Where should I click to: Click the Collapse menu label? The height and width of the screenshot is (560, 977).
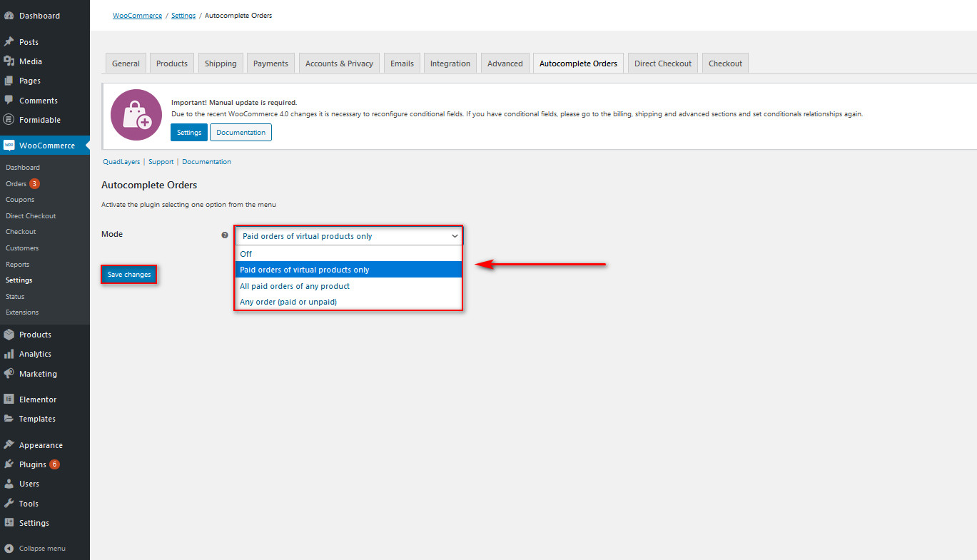42,549
